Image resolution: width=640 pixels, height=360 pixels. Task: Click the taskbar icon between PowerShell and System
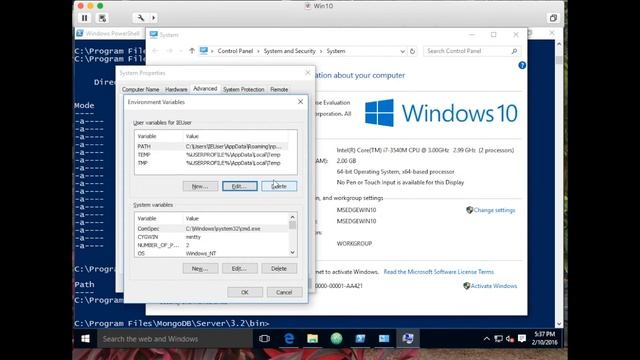point(384,339)
